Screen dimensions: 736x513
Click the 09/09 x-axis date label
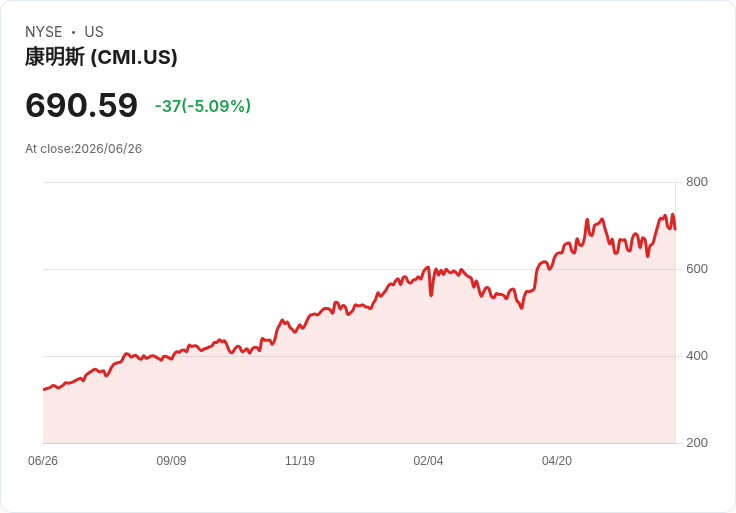point(171,461)
